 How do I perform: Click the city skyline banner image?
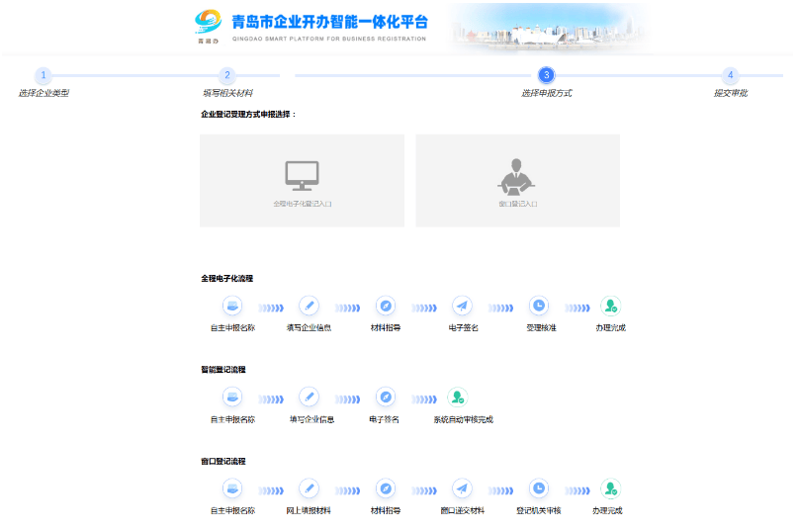pos(551,27)
